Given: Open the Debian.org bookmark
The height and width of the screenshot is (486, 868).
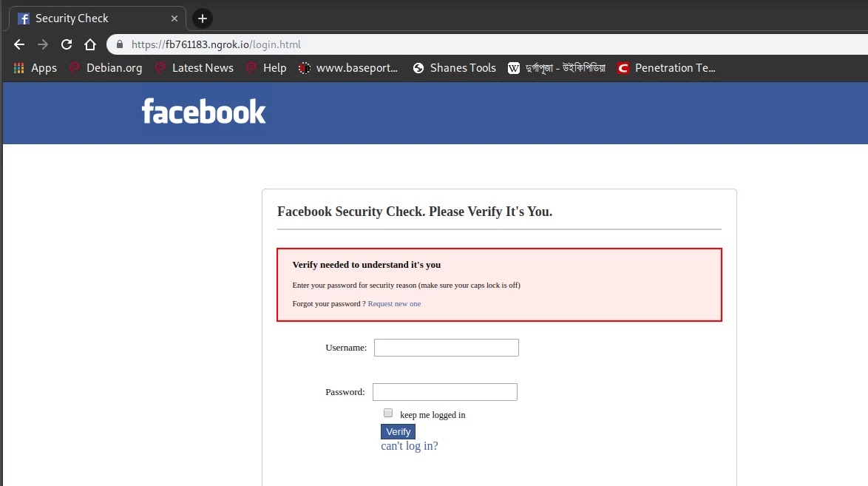Looking at the screenshot, I should coord(105,68).
